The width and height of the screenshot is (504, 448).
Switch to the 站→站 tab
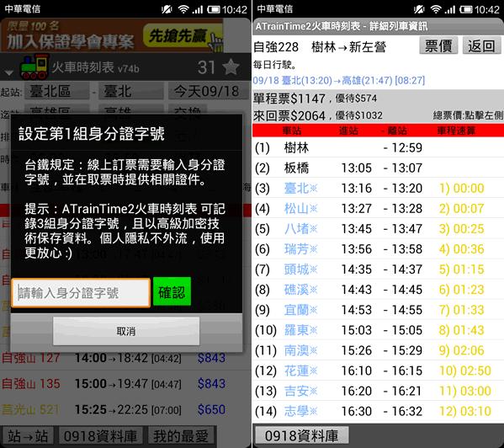28,436
